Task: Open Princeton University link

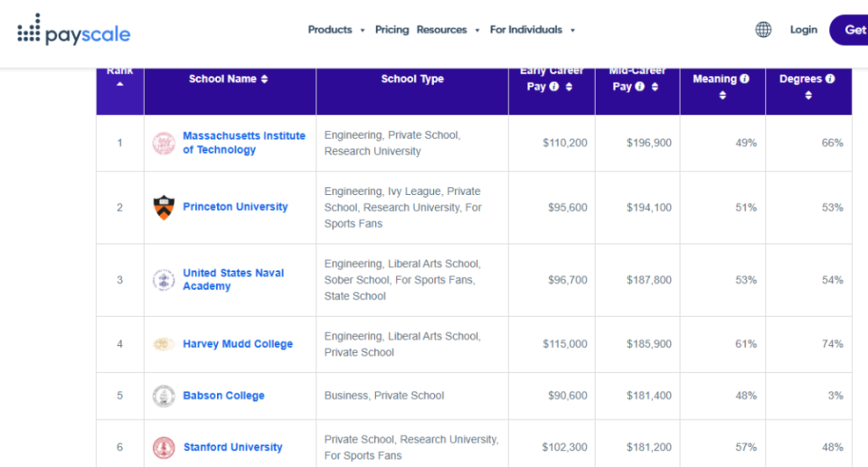Action: point(235,207)
